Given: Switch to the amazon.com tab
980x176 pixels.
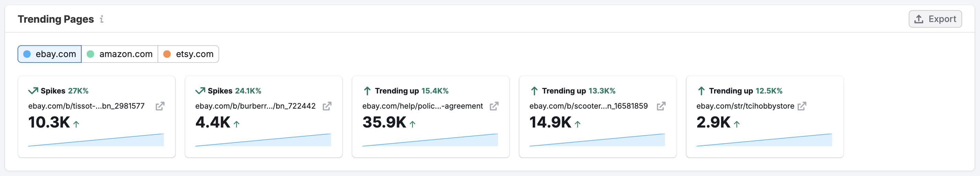Looking at the screenshot, I should (120, 54).
